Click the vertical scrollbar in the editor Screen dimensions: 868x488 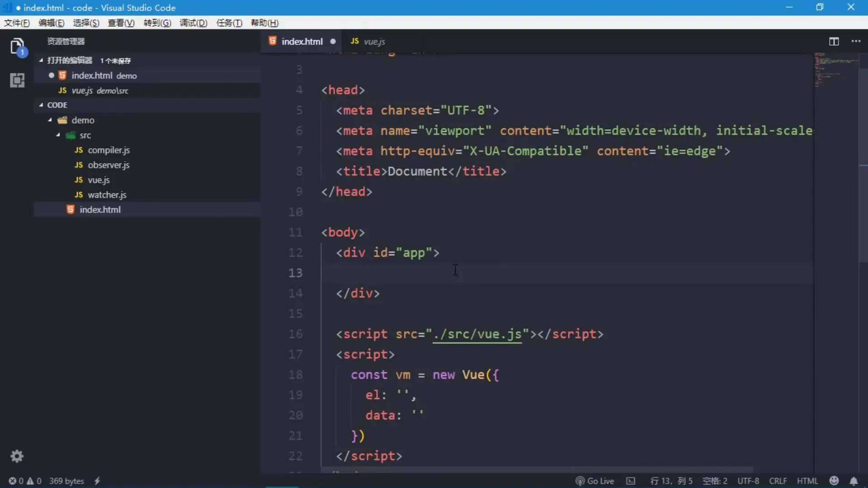[863, 165]
